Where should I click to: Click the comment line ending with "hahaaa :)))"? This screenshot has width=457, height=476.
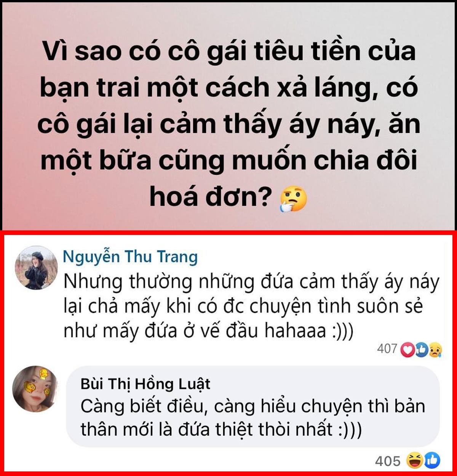[x=209, y=331]
